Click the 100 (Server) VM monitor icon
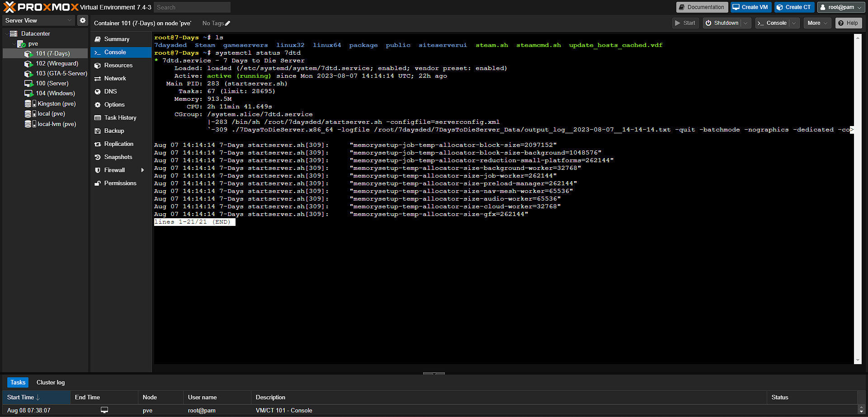The image size is (868, 417). (28, 84)
